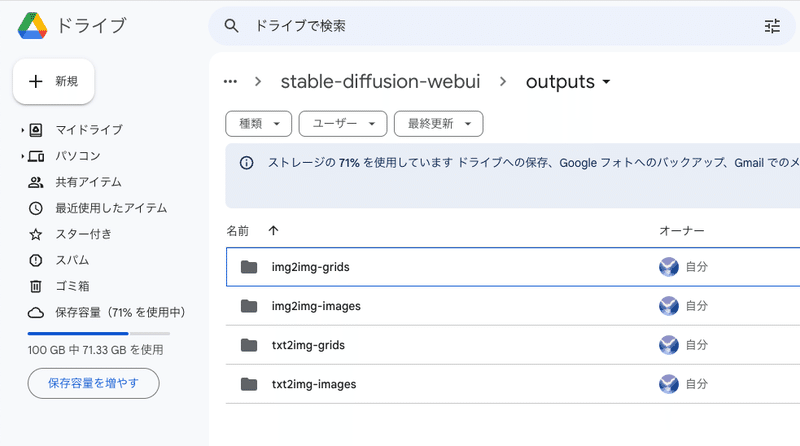Go to stable-diffusion-webui breadcrumb
The height and width of the screenshot is (446, 800).
point(379,82)
